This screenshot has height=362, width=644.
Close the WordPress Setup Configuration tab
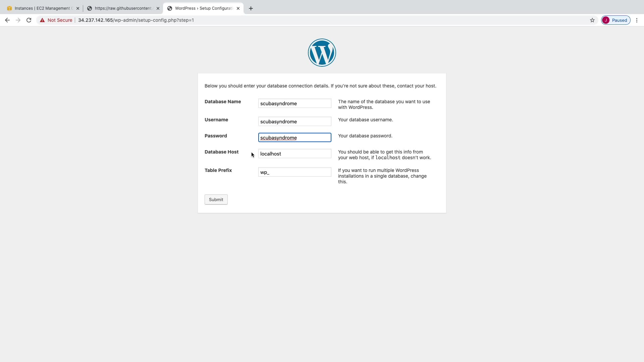pyautogui.click(x=238, y=8)
